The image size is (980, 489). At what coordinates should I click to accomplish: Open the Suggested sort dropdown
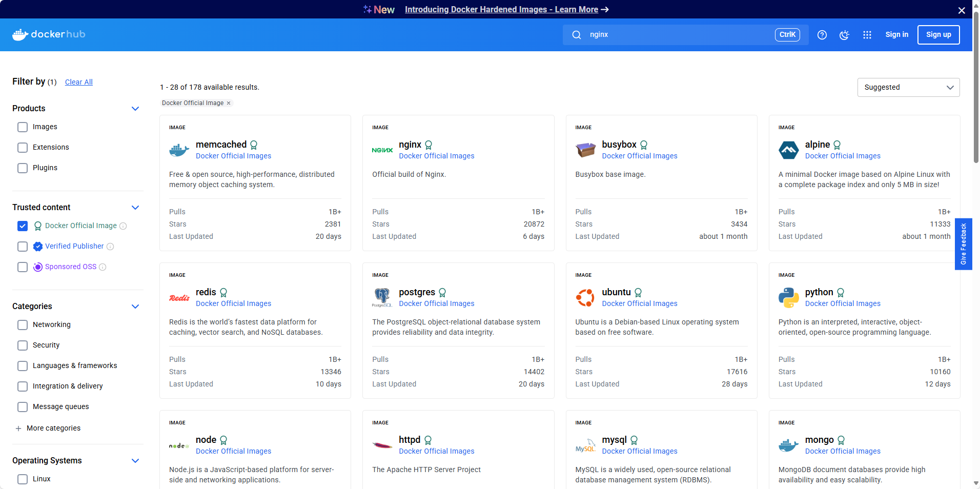908,87
